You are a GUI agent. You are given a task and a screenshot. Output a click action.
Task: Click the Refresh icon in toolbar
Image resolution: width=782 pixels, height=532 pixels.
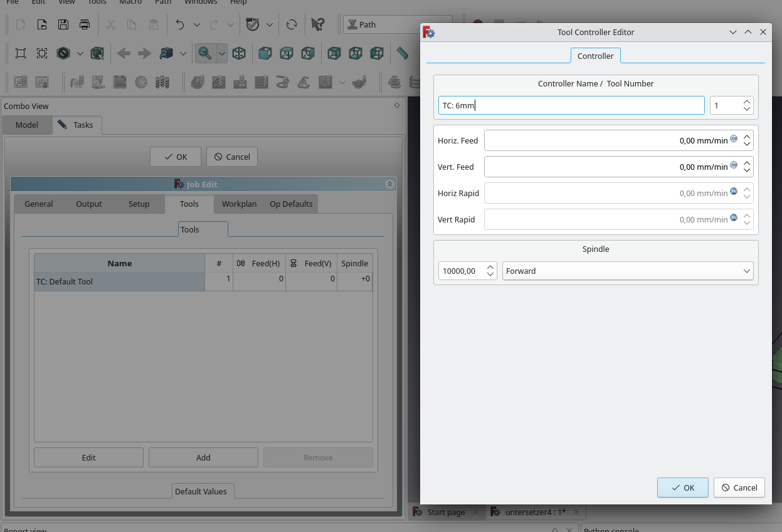point(292,24)
